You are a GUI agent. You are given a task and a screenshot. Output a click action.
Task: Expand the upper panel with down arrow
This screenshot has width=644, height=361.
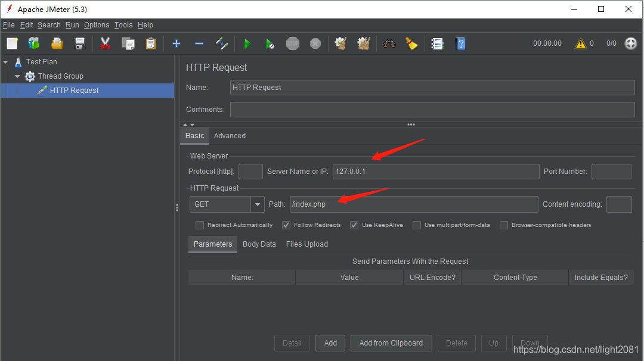pyautogui.click(x=192, y=125)
